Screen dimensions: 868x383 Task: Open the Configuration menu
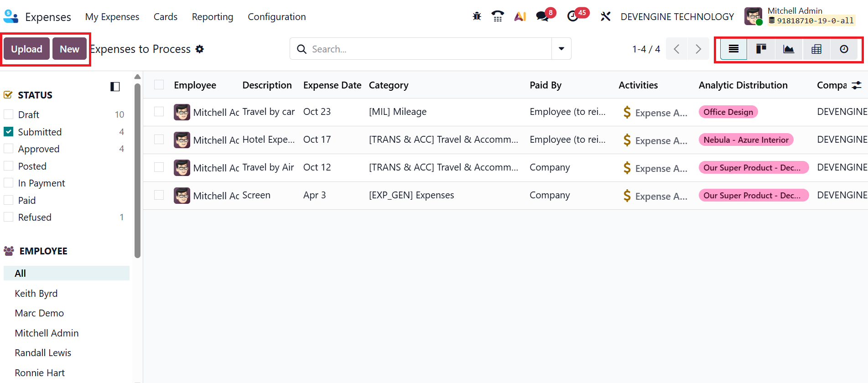tap(276, 17)
